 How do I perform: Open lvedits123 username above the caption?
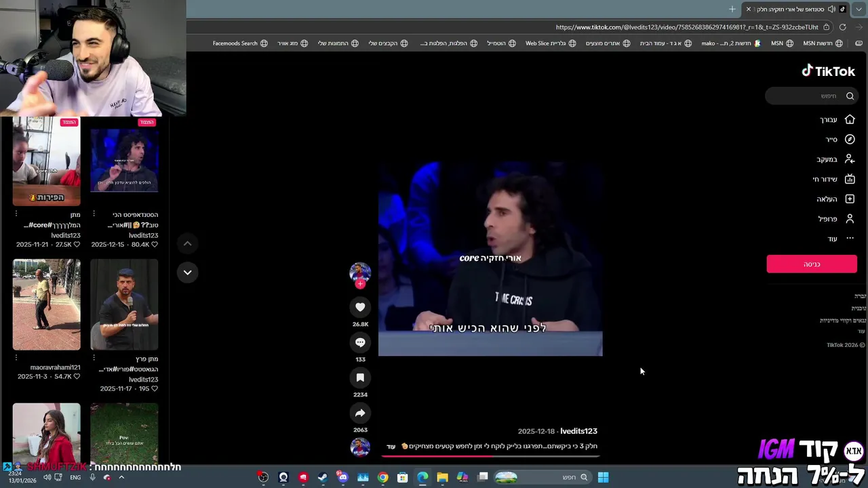(x=578, y=431)
